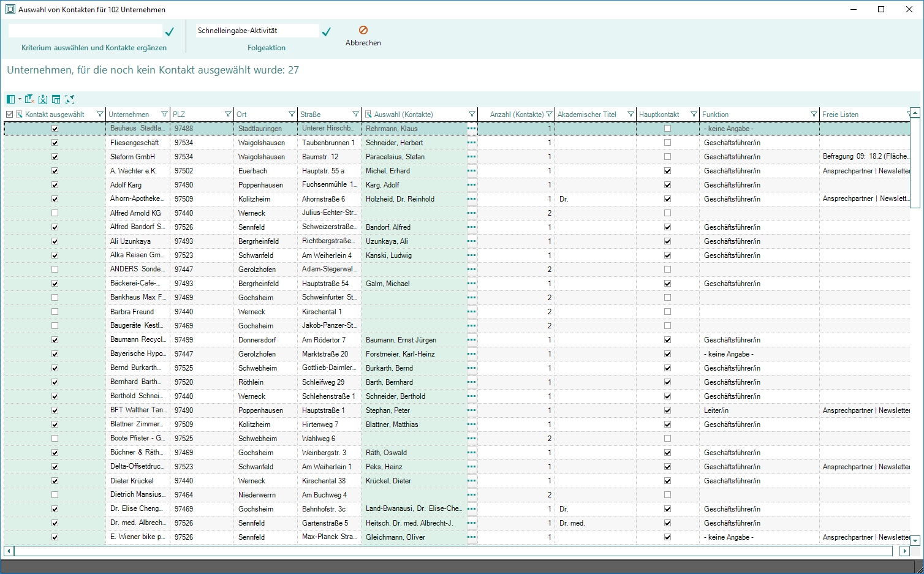The height and width of the screenshot is (574, 924).
Task: Click the Fuchsenmühle street cell
Action: [x=330, y=185]
